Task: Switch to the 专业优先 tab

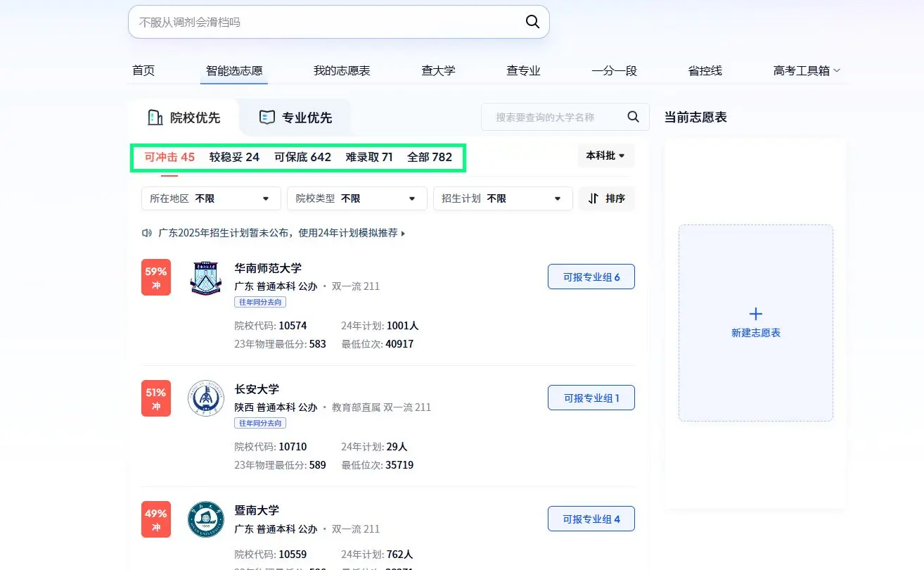Action: [296, 118]
